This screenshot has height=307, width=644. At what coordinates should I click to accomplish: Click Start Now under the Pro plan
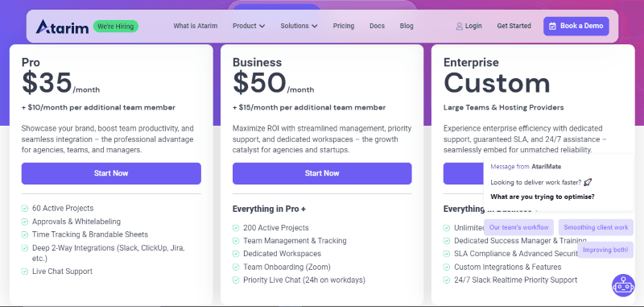111,173
